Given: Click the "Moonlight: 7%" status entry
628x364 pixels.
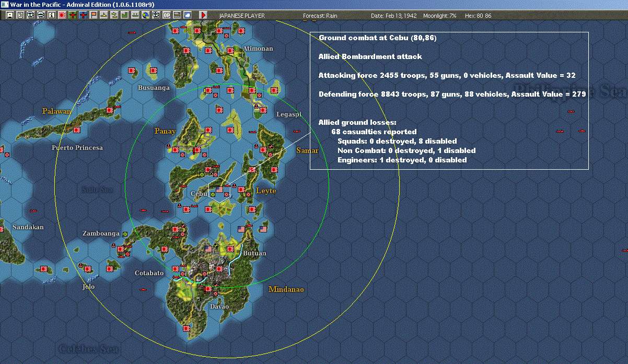Looking at the screenshot, I should 440,16.
